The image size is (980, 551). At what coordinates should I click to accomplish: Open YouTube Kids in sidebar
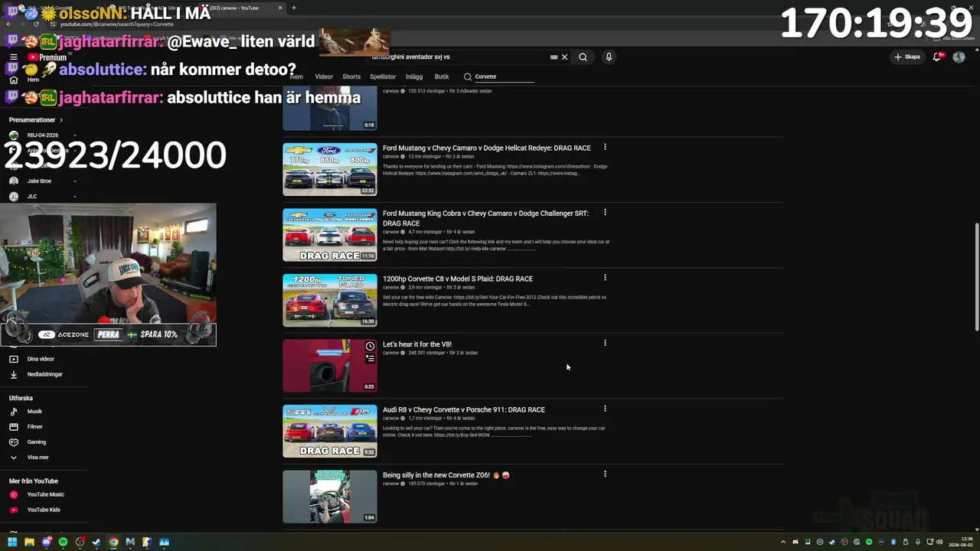(x=44, y=510)
